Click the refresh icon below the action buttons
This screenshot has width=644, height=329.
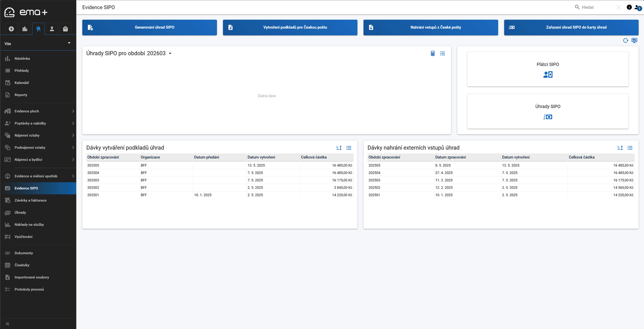[625, 41]
